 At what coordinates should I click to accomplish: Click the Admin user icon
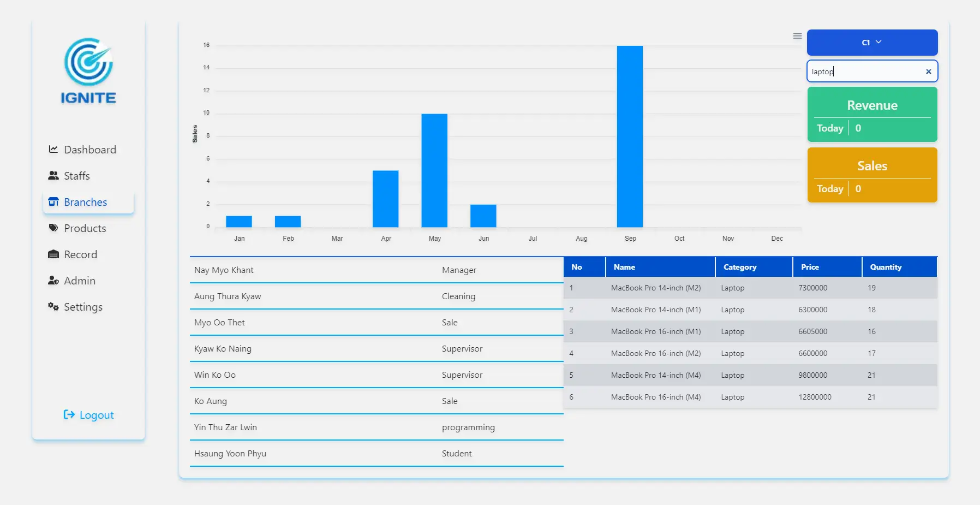tap(53, 280)
